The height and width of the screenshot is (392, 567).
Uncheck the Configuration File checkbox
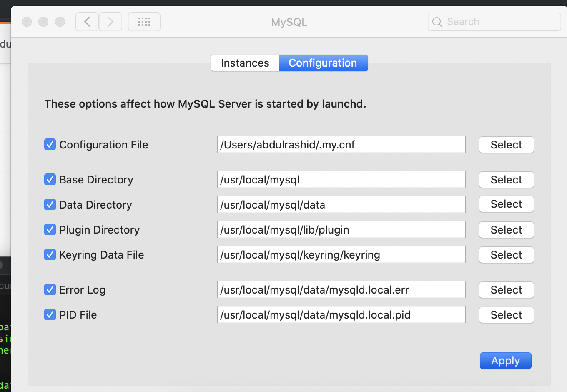point(50,145)
